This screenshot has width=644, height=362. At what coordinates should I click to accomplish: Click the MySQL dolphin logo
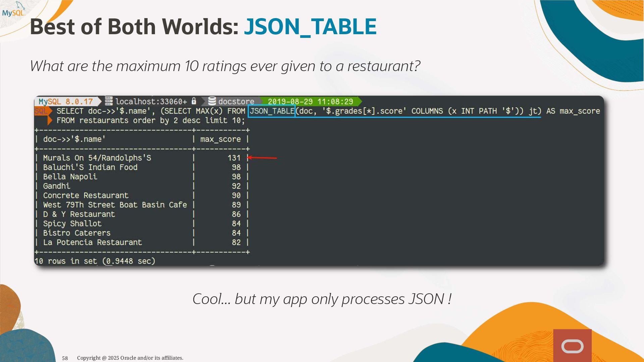click(14, 9)
